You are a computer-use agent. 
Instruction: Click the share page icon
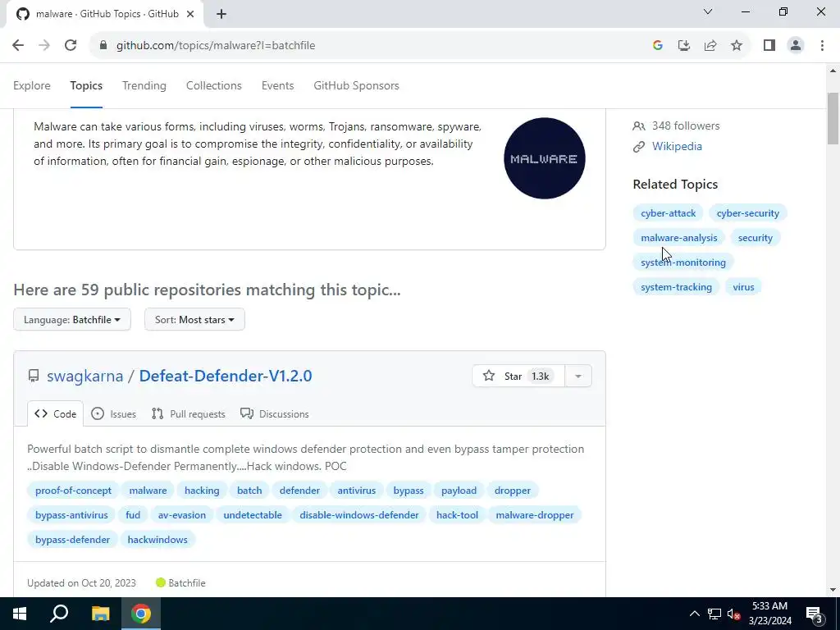tap(710, 46)
